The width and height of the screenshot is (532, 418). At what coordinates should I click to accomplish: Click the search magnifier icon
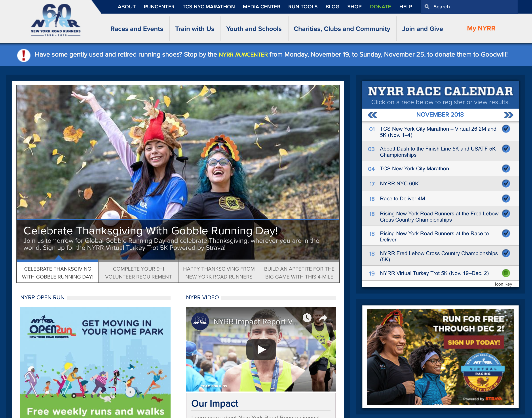pyautogui.click(x=427, y=7)
